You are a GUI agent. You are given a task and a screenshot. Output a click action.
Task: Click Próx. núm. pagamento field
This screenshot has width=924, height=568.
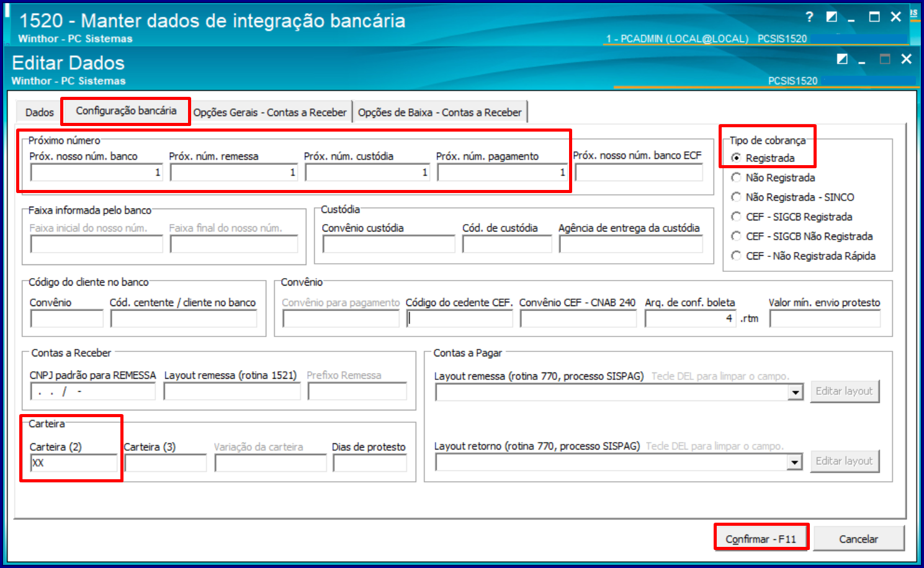click(x=502, y=172)
